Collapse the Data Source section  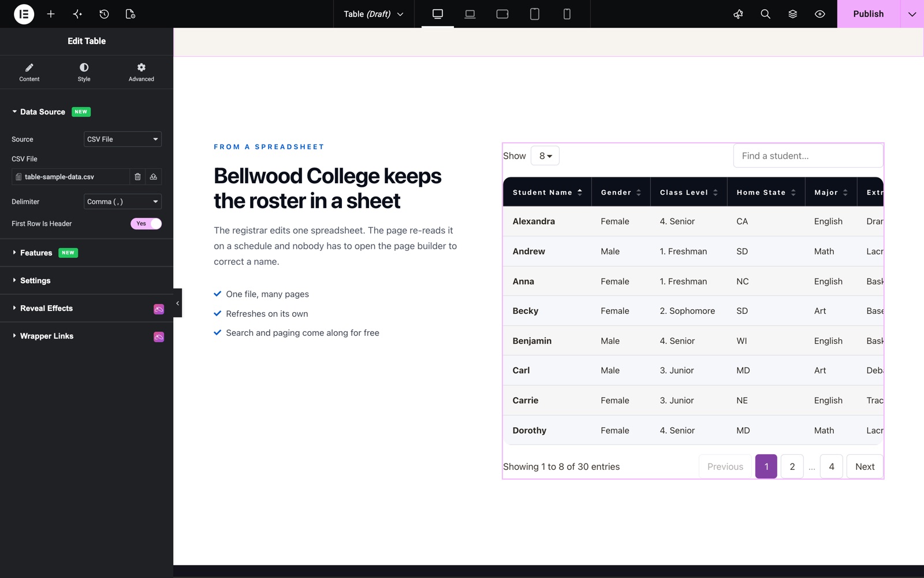pyautogui.click(x=87, y=112)
